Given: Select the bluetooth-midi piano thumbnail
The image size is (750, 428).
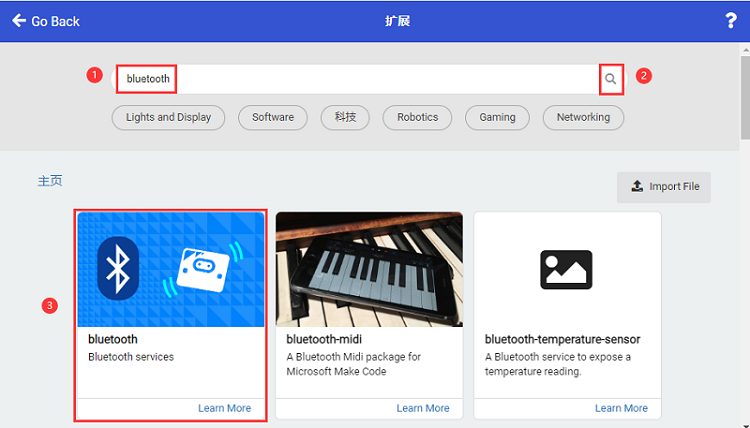Looking at the screenshot, I should [369, 270].
